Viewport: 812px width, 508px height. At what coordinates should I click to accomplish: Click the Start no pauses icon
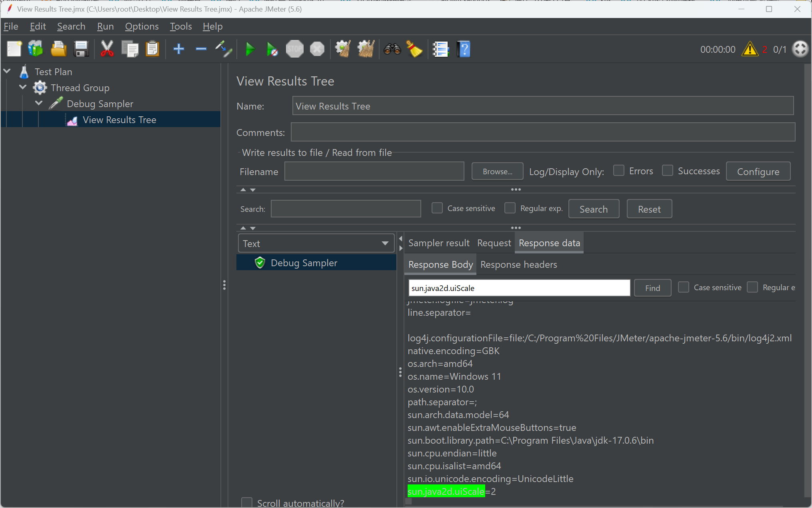[x=272, y=49]
